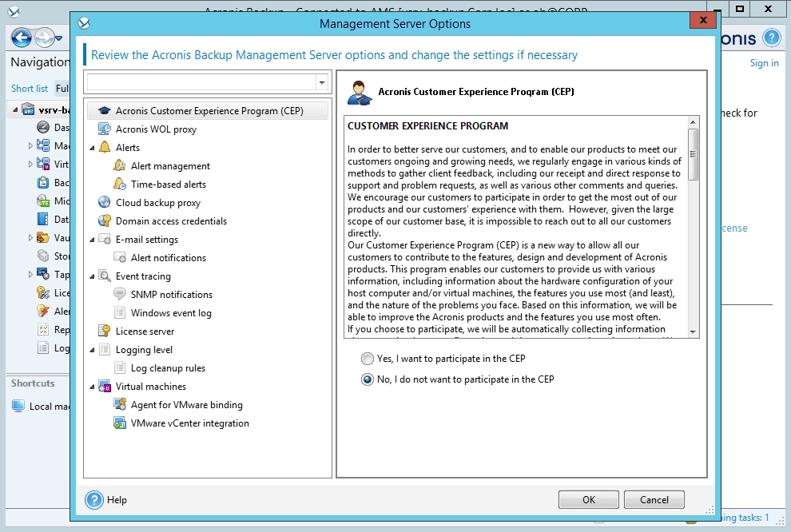Viewport: 791px width, 532px height.
Task: Click the Cloud backup proxy globe icon
Action: pos(105,203)
